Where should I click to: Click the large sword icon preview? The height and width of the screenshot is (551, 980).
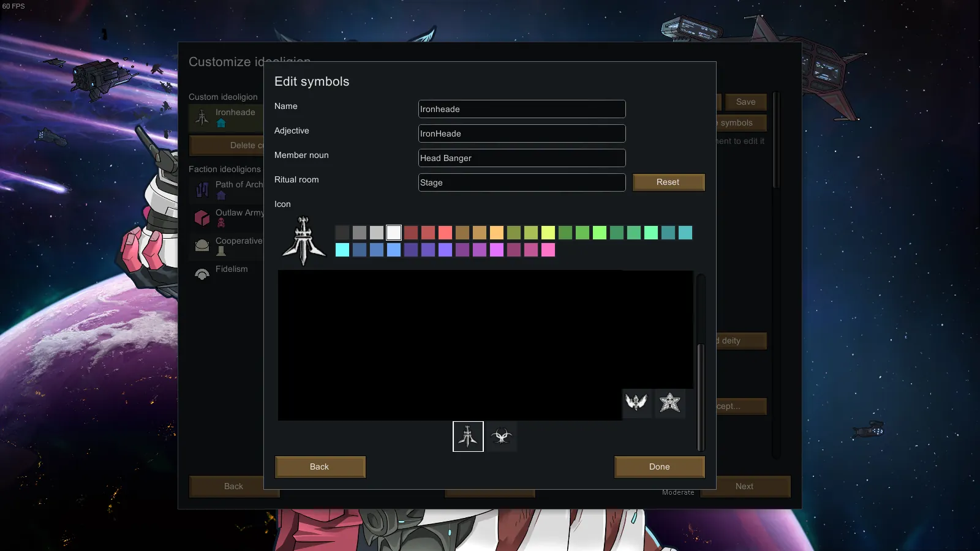[304, 241]
